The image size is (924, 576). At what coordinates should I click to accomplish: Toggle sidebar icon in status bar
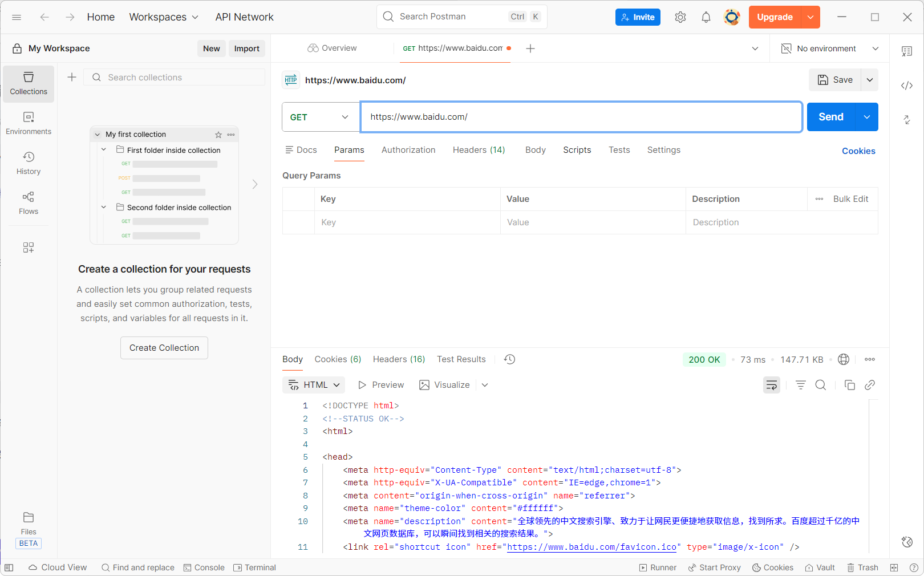tap(9, 567)
